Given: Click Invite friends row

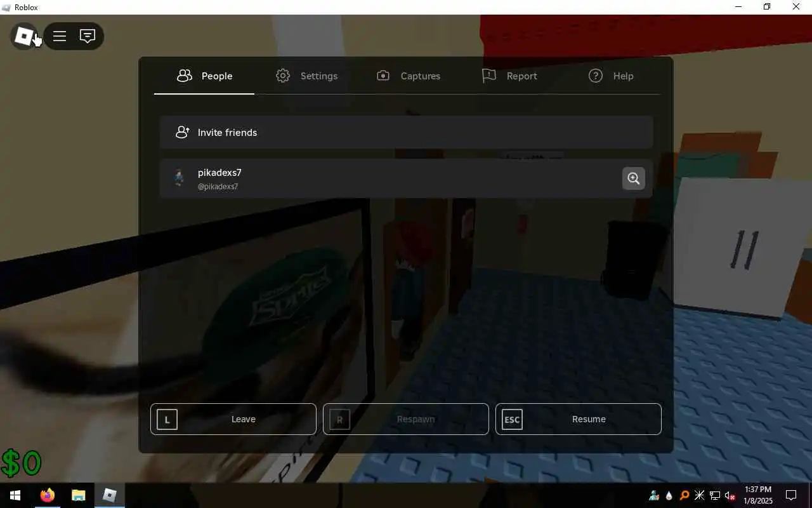Looking at the screenshot, I should [406, 132].
